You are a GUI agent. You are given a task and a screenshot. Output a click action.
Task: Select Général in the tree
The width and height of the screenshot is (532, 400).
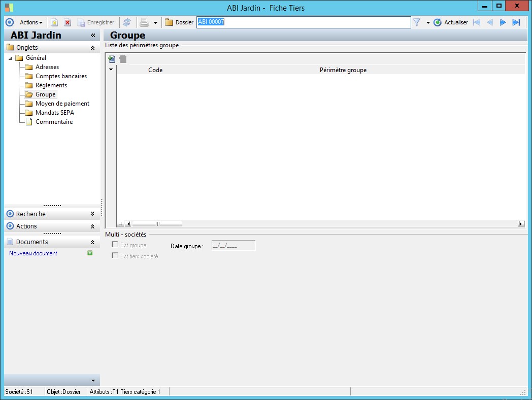(36, 58)
